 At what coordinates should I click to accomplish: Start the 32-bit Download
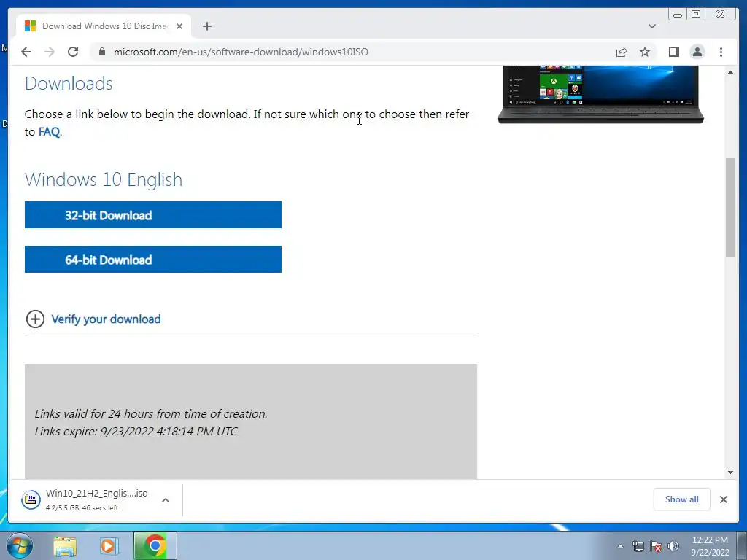point(153,215)
